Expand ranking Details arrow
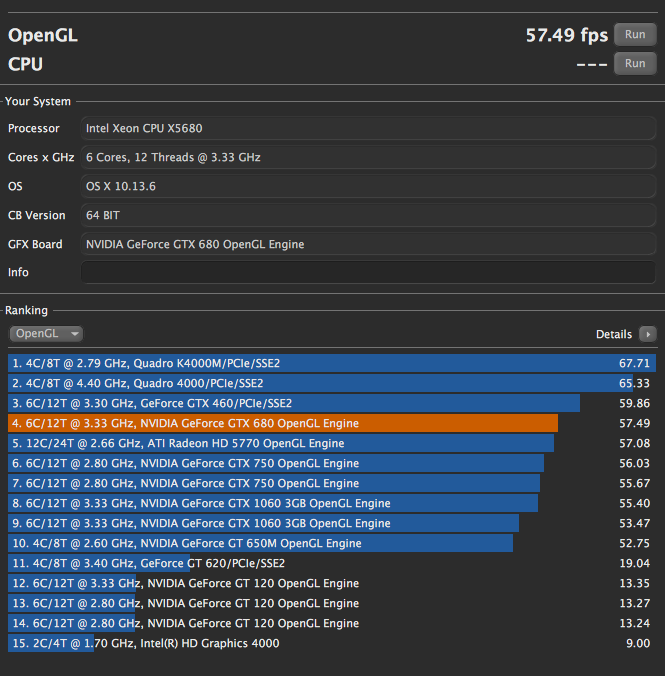The image size is (665, 676). tap(648, 334)
